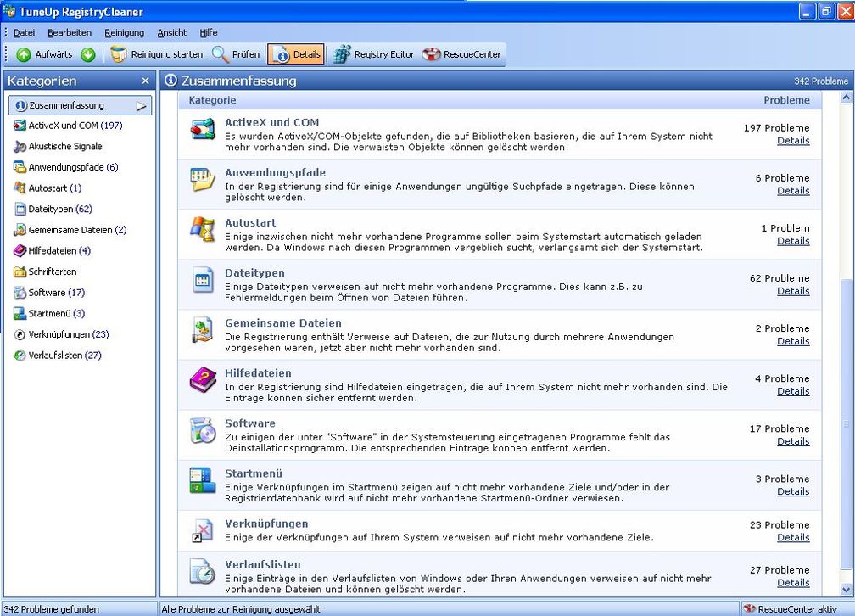Click the TuneUp RegistryCleaner title bar icon

tap(8, 11)
